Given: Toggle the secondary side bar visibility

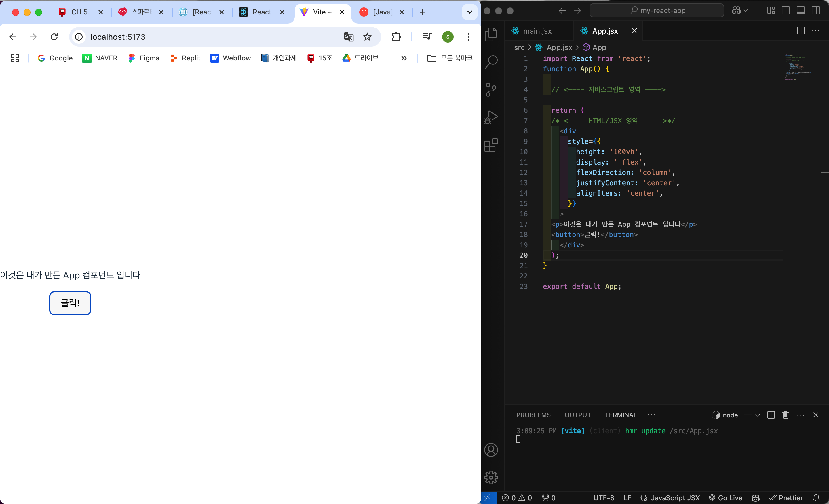Looking at the screenshot, I should click(x=815, y=11).
